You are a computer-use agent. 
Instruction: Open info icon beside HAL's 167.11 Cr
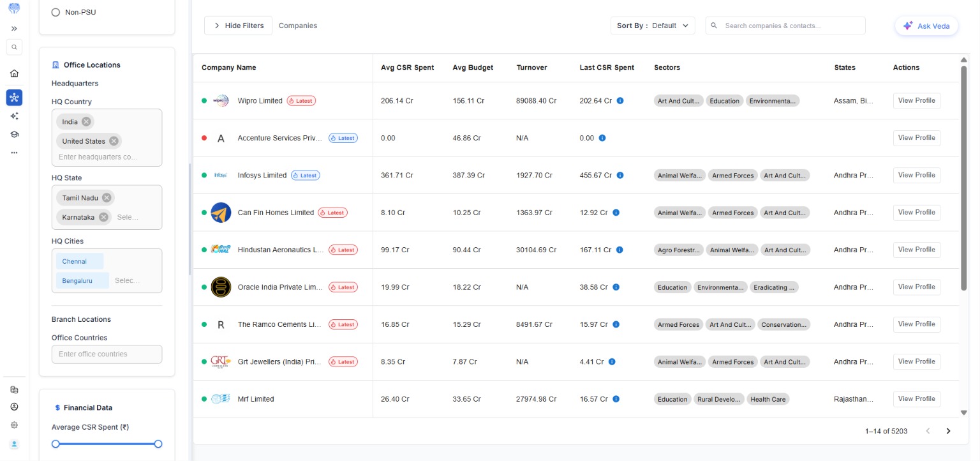[620, 250]
